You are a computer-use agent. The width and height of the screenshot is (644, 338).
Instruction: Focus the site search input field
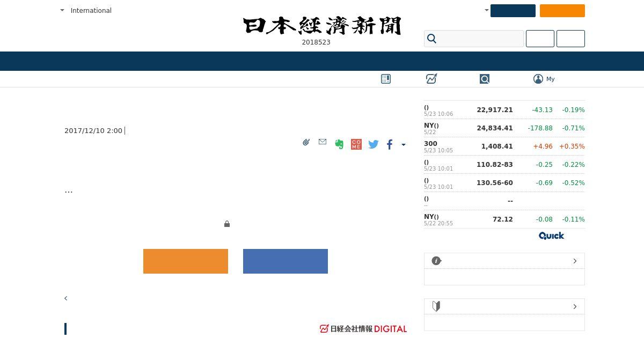click(x=474, y=39)
